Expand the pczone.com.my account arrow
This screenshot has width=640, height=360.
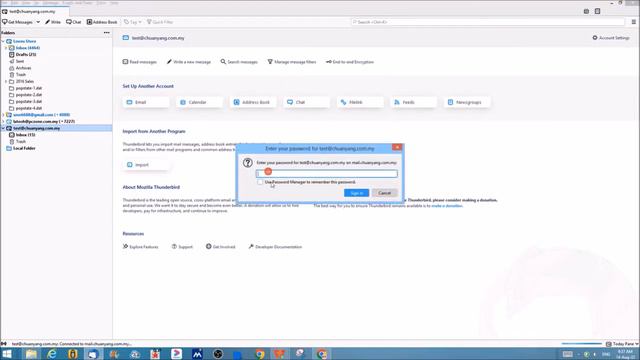pyautogui.click(x=3, y=121)
